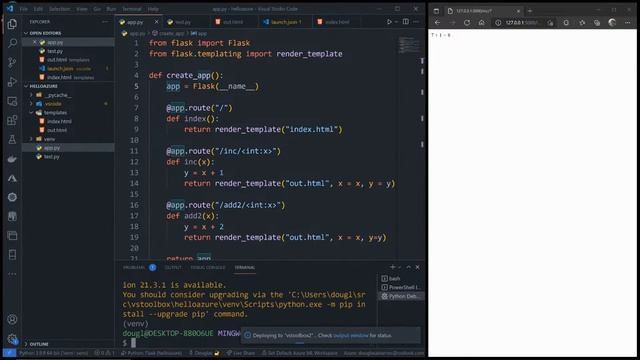Open the Selection menu

60,9
